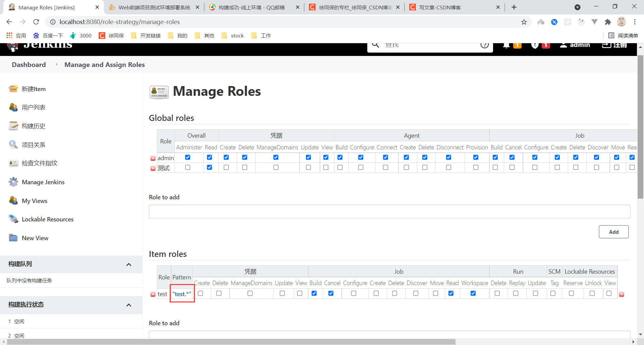644x345 pixels.
Task: Collapse the 构建队列 panel
Action: coord(129,264)
